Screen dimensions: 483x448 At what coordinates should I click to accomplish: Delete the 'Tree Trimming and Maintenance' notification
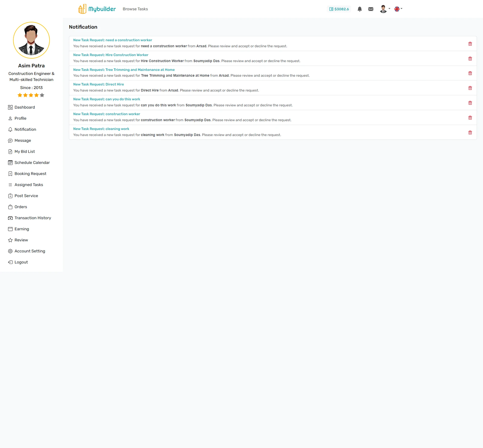coord(470,73)
